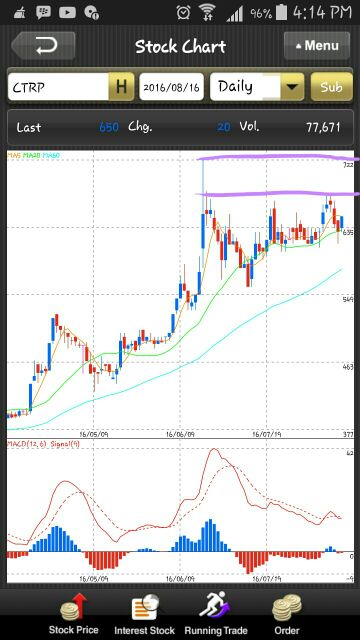
Task: Tap the 4:14 PM clock
Action: tap(322, 12)
